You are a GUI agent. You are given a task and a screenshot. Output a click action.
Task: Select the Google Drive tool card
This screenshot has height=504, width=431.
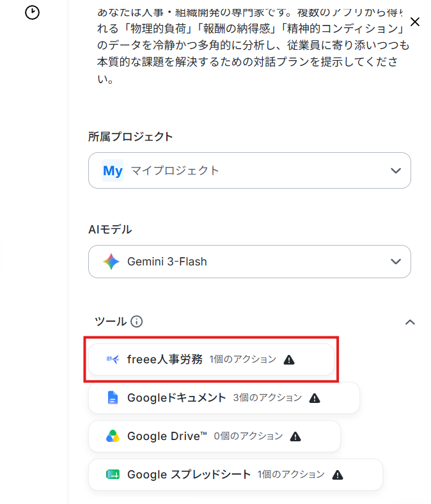pos(214,436)
